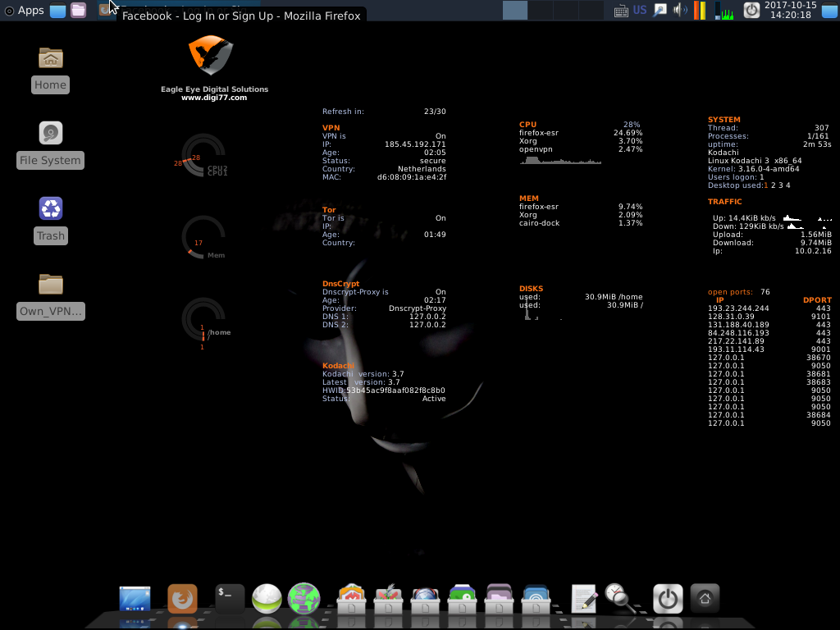The image size is (840, 630).
Task: Click the dark home icon in dock
Action: tap(705, 598)
